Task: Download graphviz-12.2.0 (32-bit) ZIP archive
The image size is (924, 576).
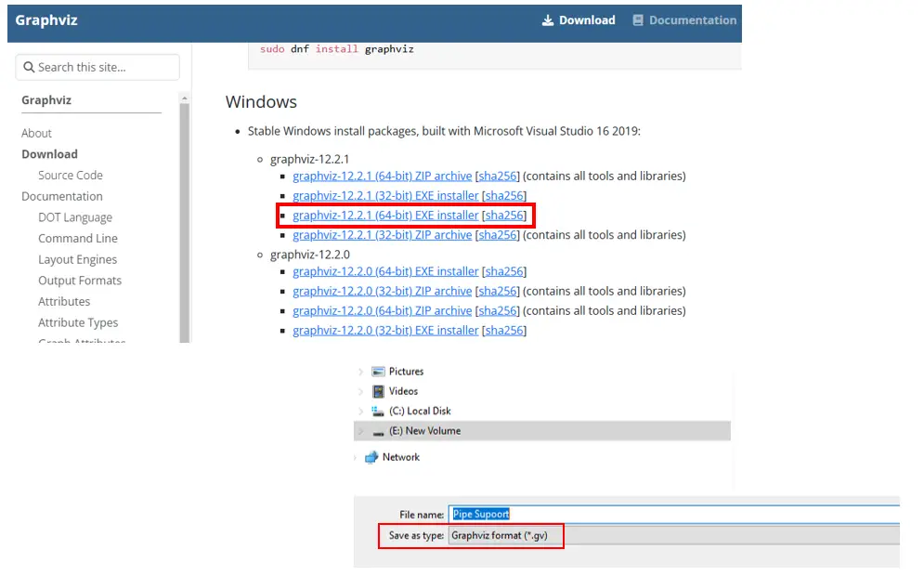Action: point(382,291)
